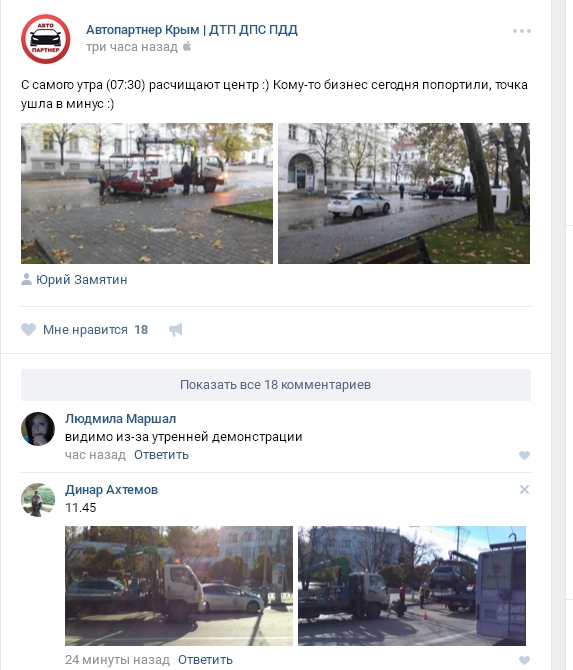Reply to Динар Ахтемов's comment
573x670 pixels.
pos(205,660)
